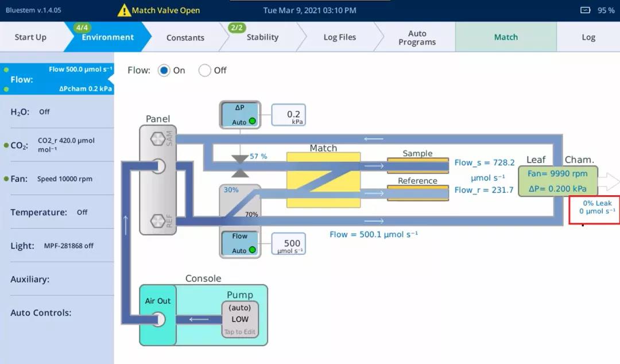Expand the Auto Controls sidebar section

tap(56, 313)
